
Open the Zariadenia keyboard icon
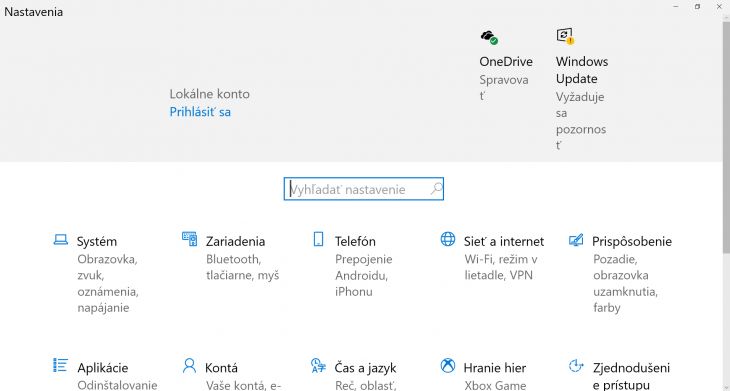(189, 239)
